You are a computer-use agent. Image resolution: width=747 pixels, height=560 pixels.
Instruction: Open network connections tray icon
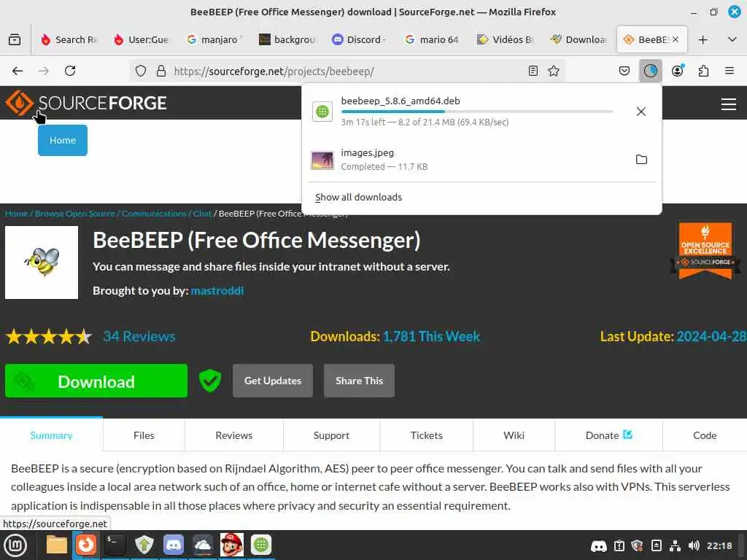click(x=675, y=545)
